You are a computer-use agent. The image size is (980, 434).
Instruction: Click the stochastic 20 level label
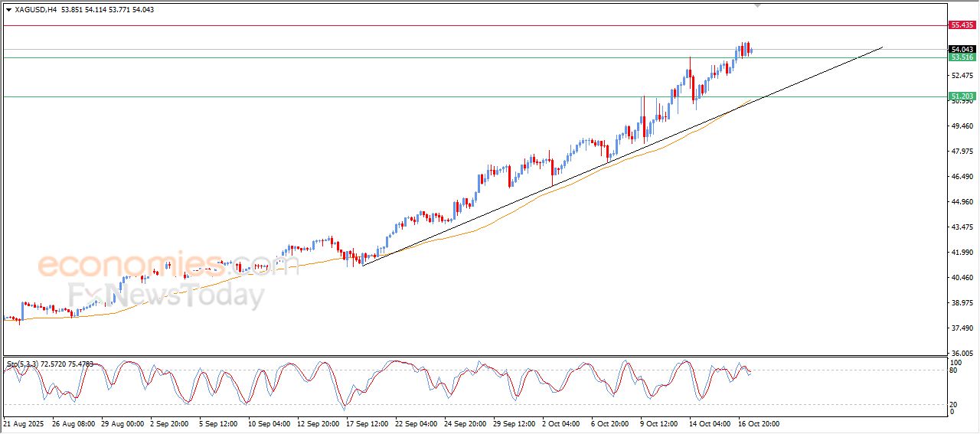pos(954,404)
